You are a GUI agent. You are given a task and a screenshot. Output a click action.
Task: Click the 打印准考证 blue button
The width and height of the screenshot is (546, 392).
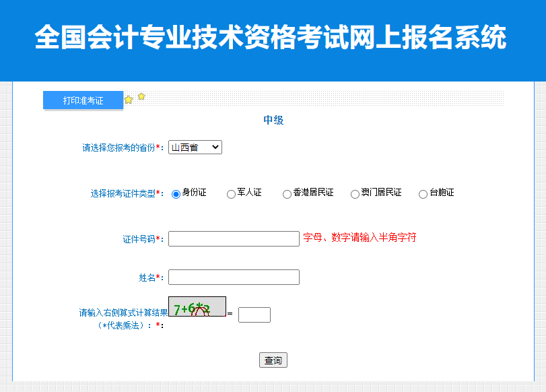coord(83,100)
